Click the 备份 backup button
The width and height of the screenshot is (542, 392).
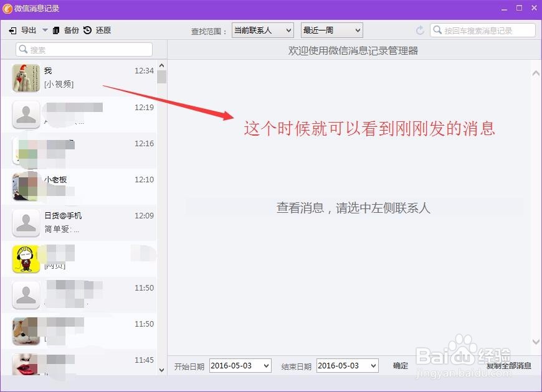[x=65, y=30]
